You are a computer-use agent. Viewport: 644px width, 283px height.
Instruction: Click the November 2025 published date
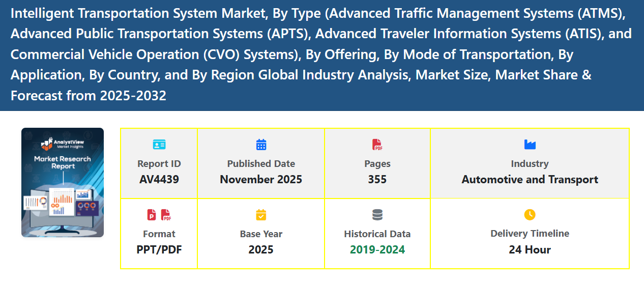[261, 180]
